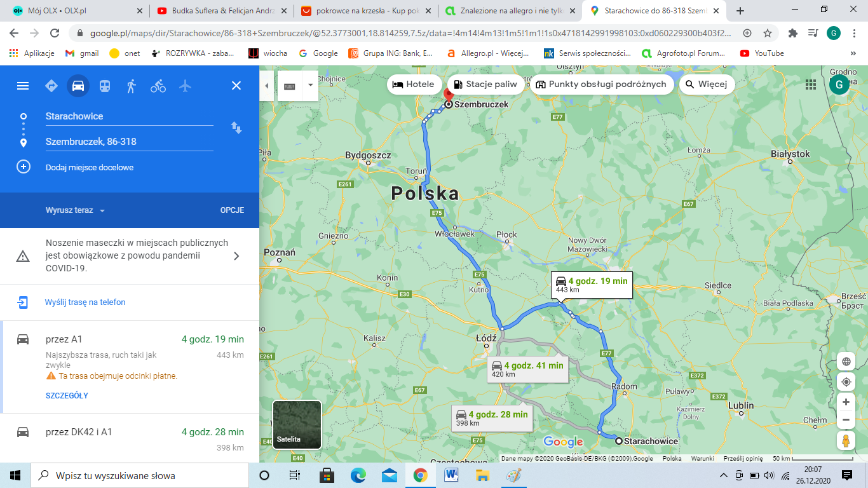Screen dimensions: 868x488
Task: Open the keyboard input tools dropdown arrow
Action: pos(310,85)
